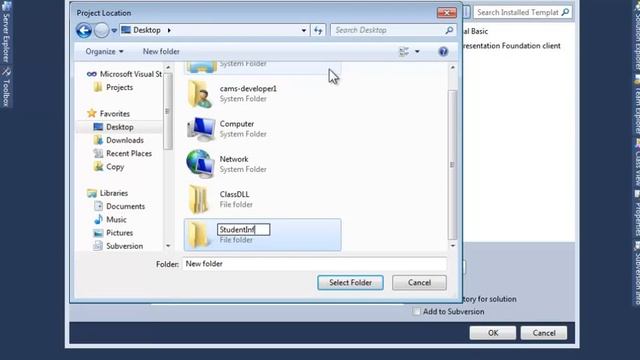640x360 pixels.
Task: Select the Computer system folder icon
Action: click(200, 129)
